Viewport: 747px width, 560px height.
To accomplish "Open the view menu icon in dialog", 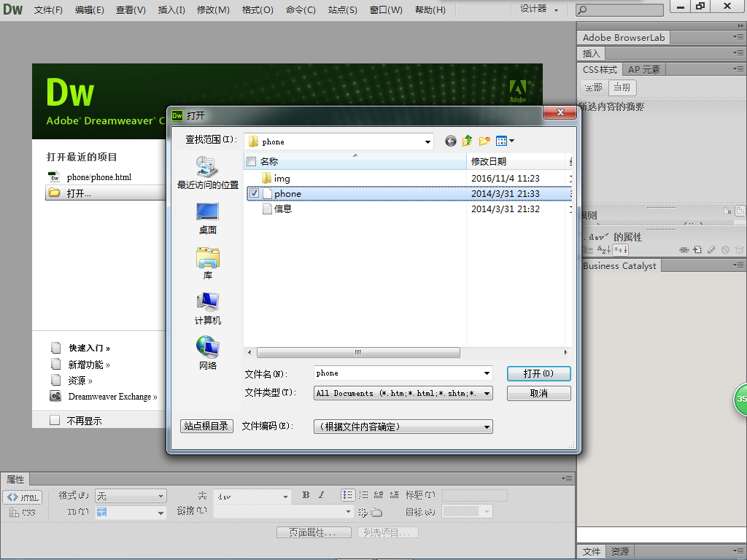I will pos(505,141).
